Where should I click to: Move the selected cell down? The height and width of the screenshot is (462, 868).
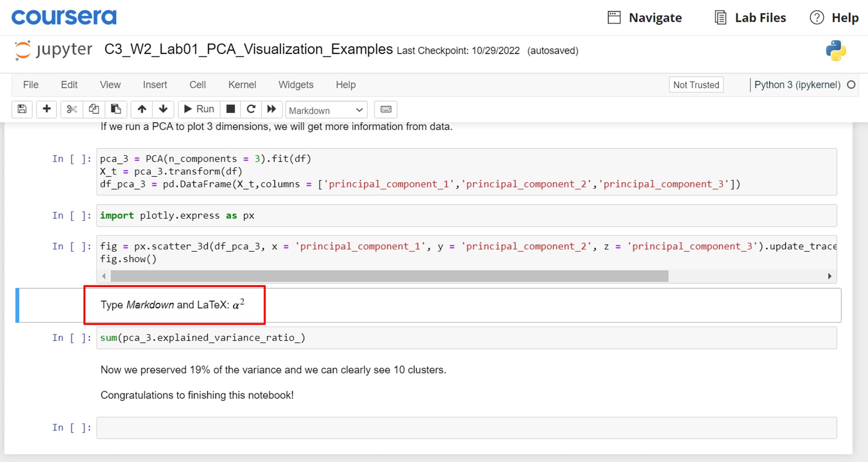pos(163,109)
